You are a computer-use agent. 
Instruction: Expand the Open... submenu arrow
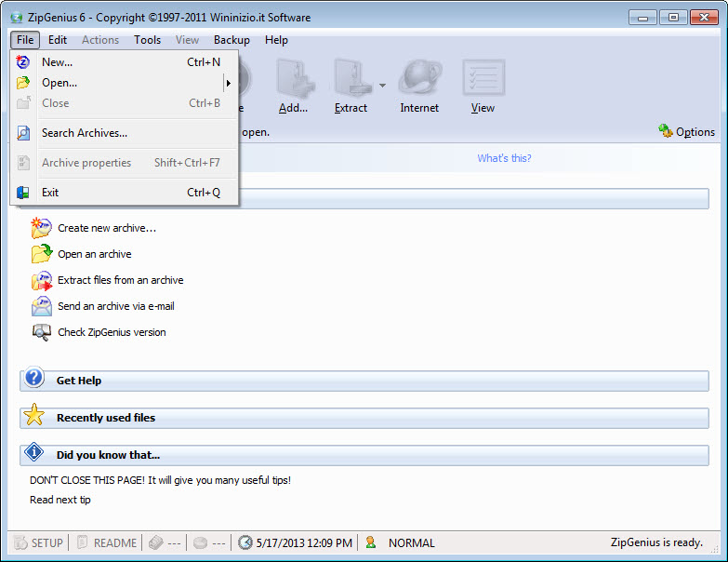point(229,83)
